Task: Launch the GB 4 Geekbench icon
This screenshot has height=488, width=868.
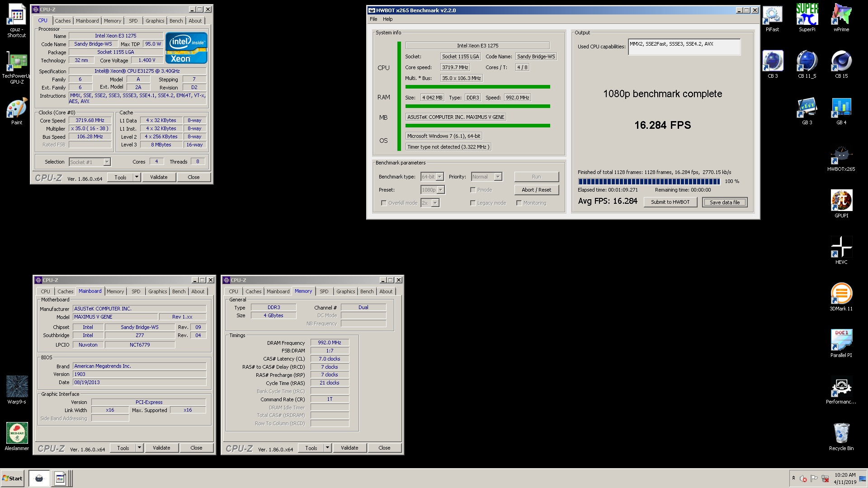Action: [x=841, y=112]
